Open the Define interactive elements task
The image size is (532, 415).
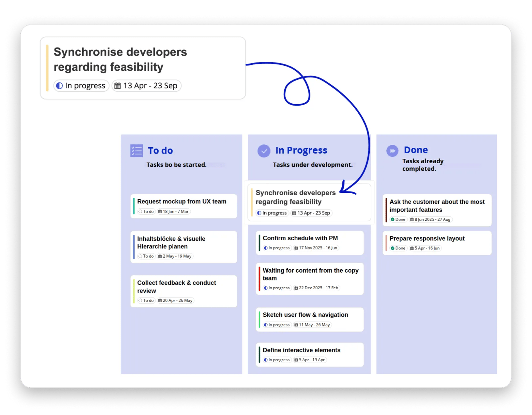(x=301, y=350)
